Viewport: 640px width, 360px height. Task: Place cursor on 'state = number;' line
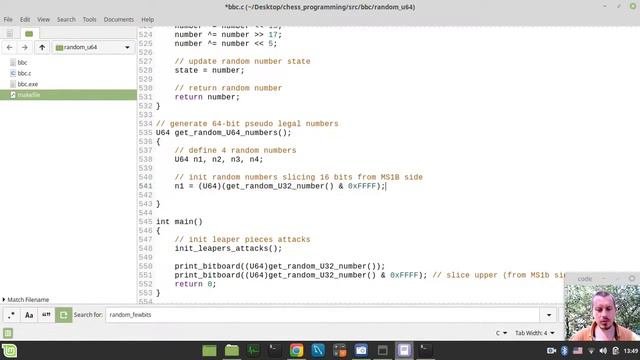209,70
